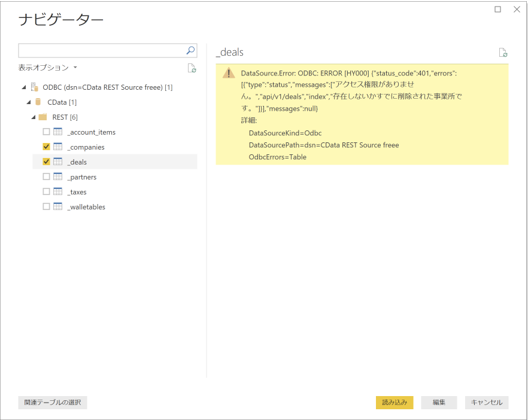Uncheck the _companies table

[46, 147]
